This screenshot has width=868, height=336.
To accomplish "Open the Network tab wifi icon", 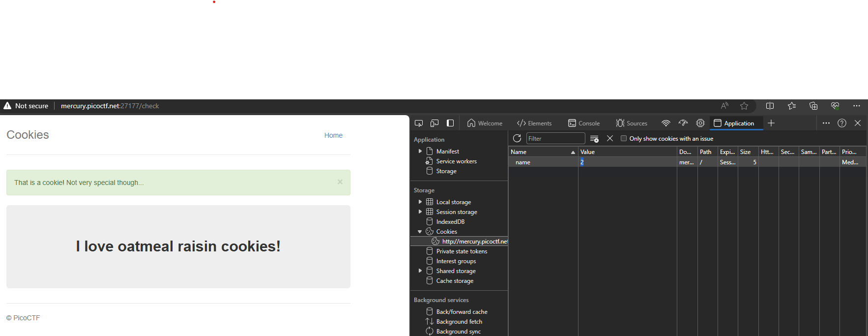I will [x=666, y=123].
